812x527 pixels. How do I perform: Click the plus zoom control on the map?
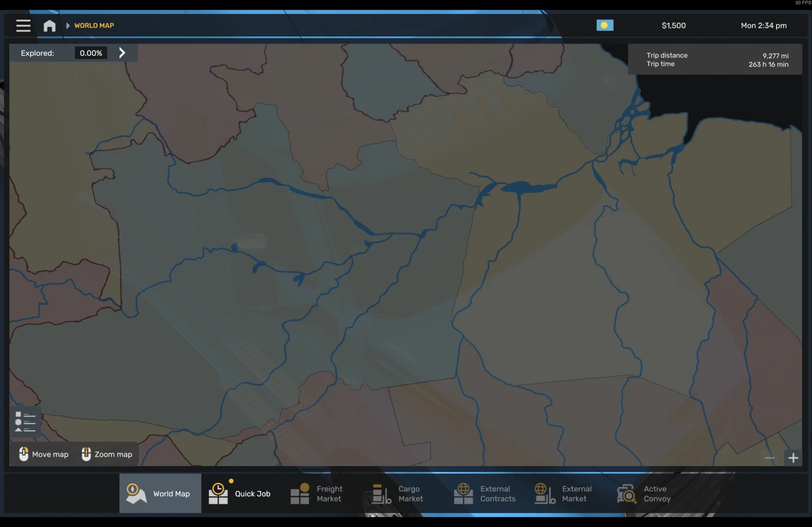(x=793, y=457)
